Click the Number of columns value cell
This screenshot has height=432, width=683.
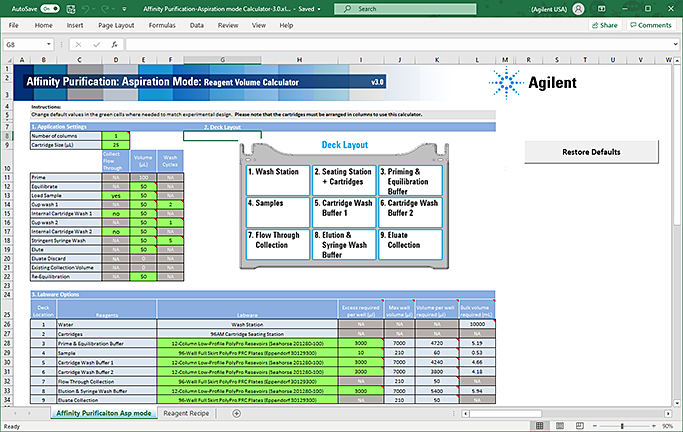coord(115,136)
